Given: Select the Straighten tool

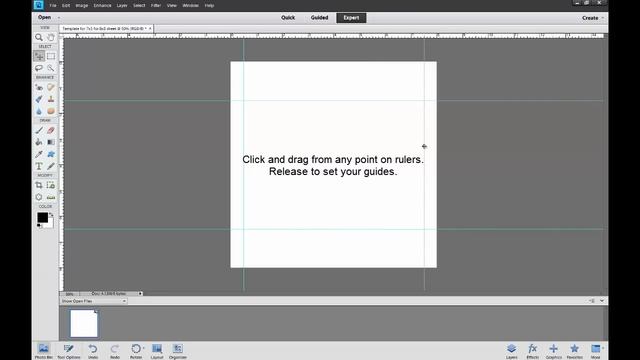Looking at the screenshot, I should [x=51, y=197].
